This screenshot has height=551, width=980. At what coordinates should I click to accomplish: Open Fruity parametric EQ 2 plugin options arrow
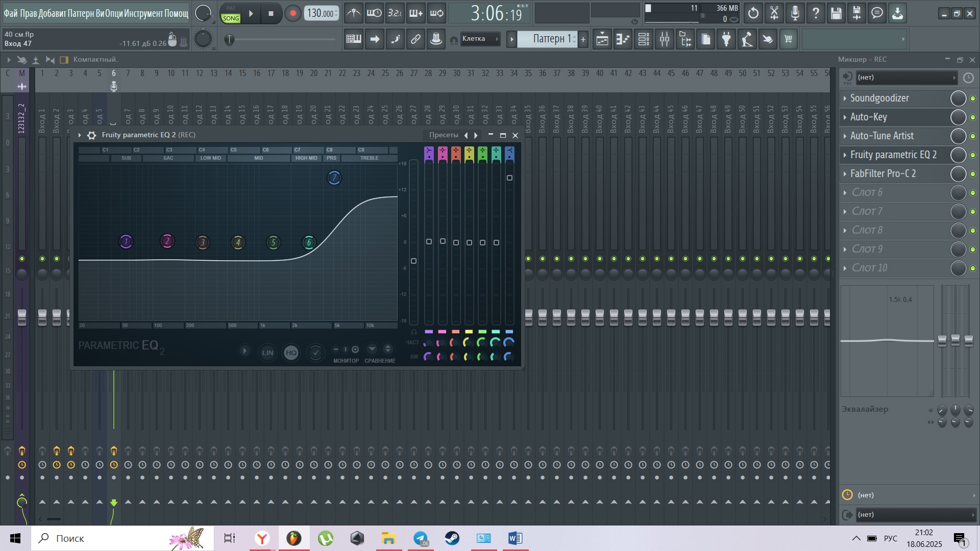pos(80,135)
